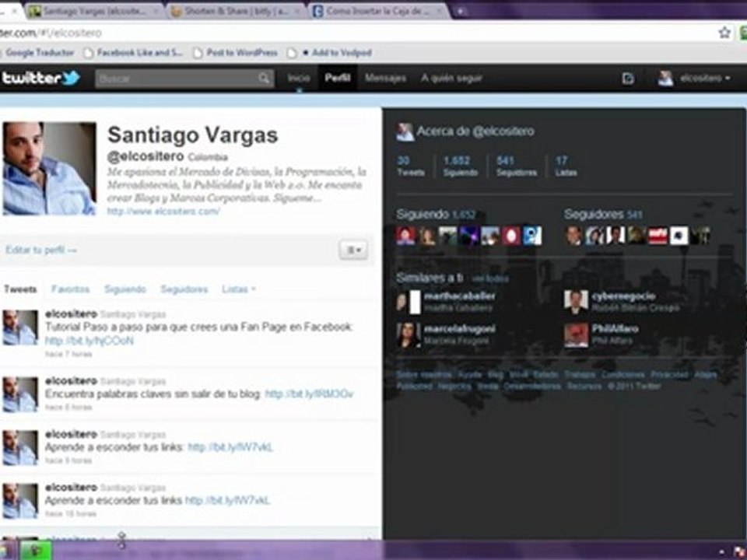
Task: Open Santiago Vargas large profile photo
Action: (x=49, y=169)
